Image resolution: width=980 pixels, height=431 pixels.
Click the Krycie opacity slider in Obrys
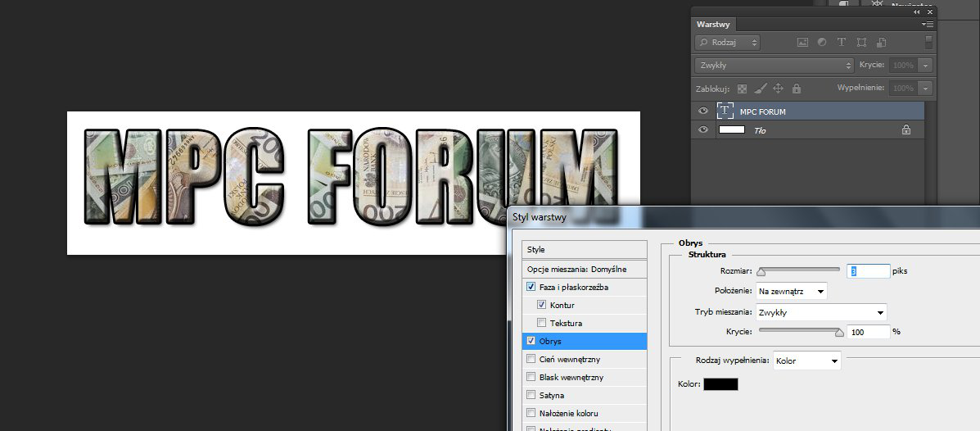pyautogui.click(x=802, y=332)
